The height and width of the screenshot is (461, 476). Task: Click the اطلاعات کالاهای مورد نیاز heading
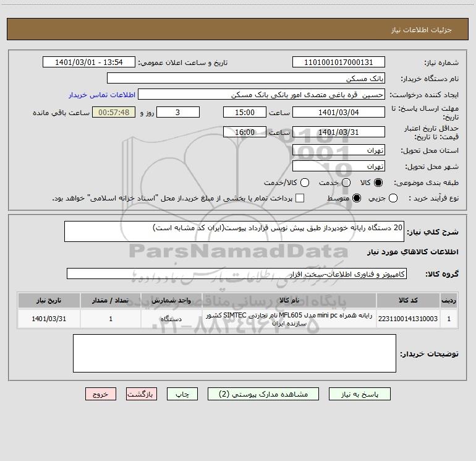[412, 252]
